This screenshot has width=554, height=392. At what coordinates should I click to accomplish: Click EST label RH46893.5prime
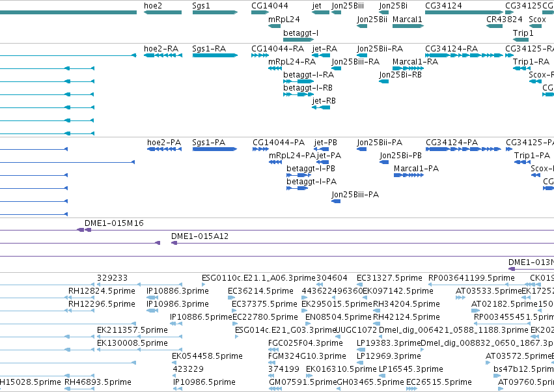[98, 382]
